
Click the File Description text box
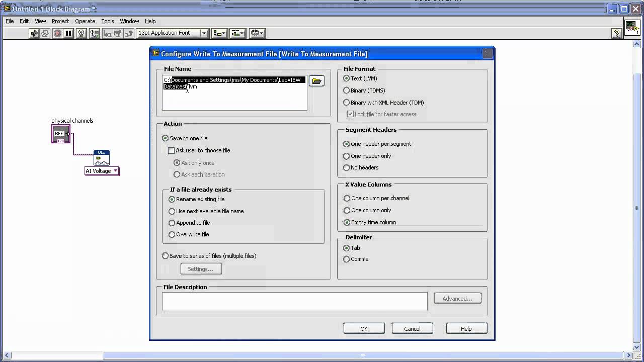tap(294, 301)
